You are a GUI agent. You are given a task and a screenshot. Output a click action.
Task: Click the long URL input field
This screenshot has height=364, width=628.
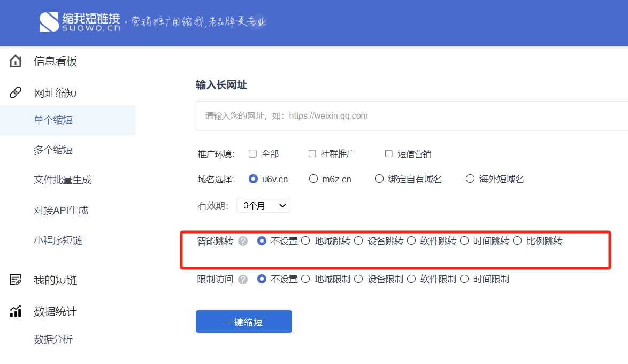(412, 115)
